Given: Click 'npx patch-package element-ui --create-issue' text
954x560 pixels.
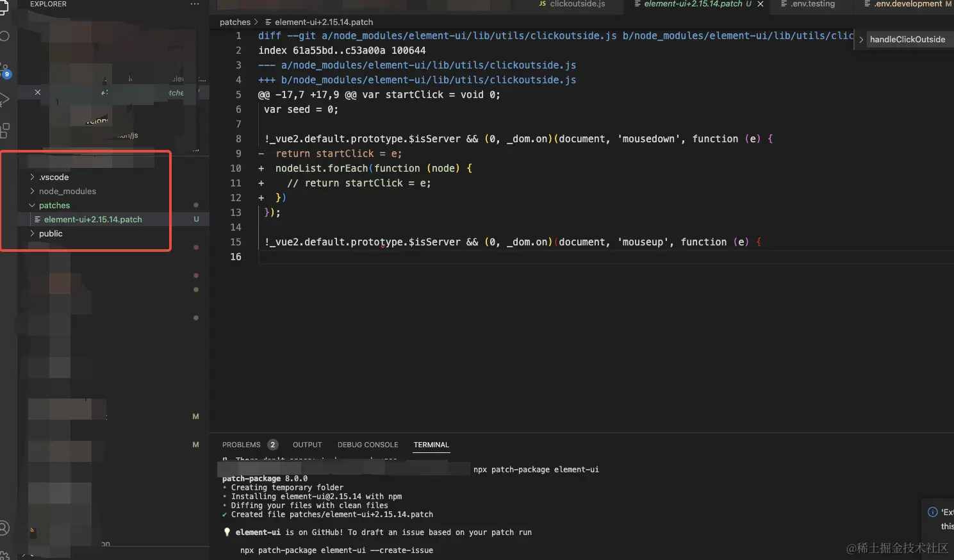Looking at the screenshot, I should 336,550.
